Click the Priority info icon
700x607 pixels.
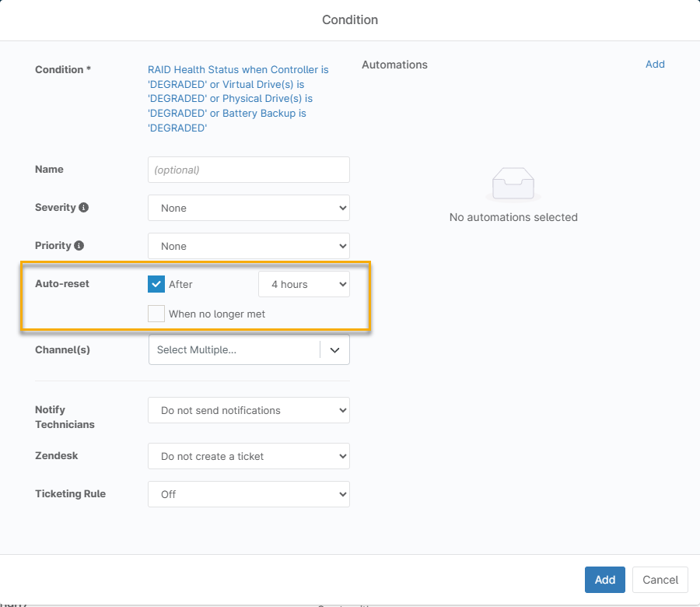79,246
